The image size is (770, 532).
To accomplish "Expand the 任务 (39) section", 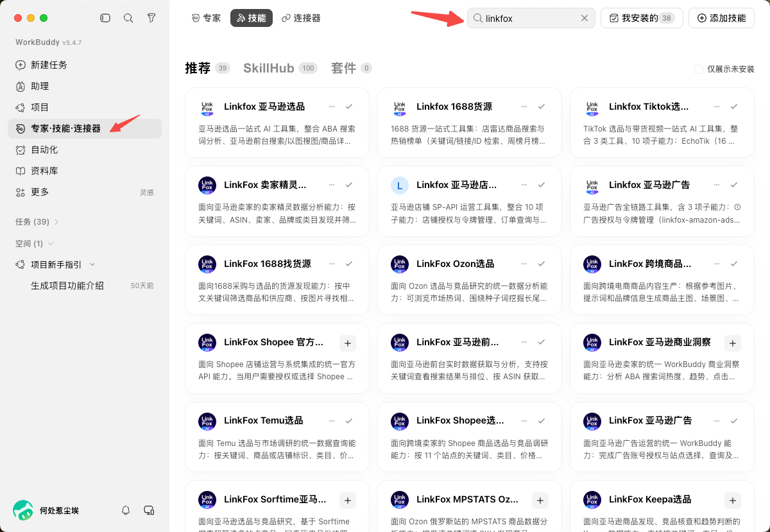I will [x=37, y=222].
